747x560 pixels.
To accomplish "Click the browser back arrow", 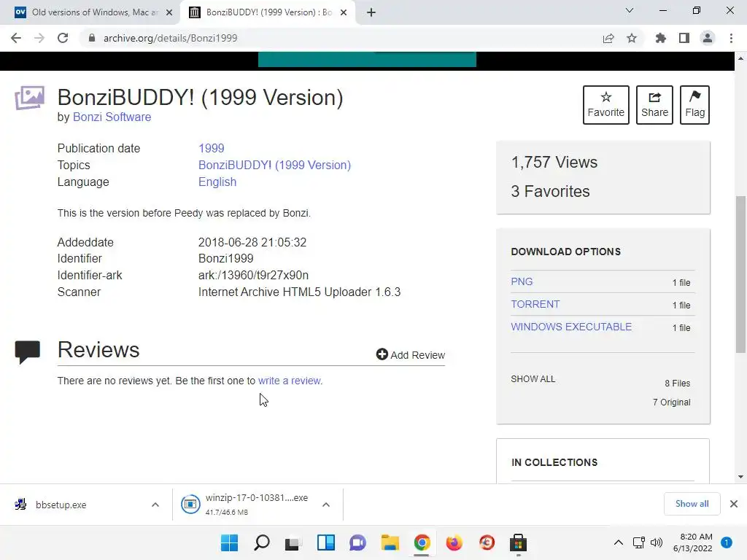I will tap(16, 38).
